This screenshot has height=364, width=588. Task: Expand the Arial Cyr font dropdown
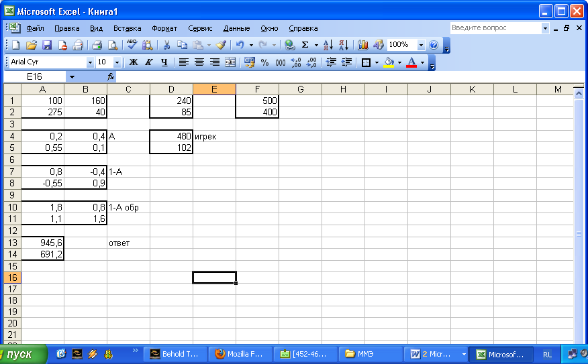point(91,62)
